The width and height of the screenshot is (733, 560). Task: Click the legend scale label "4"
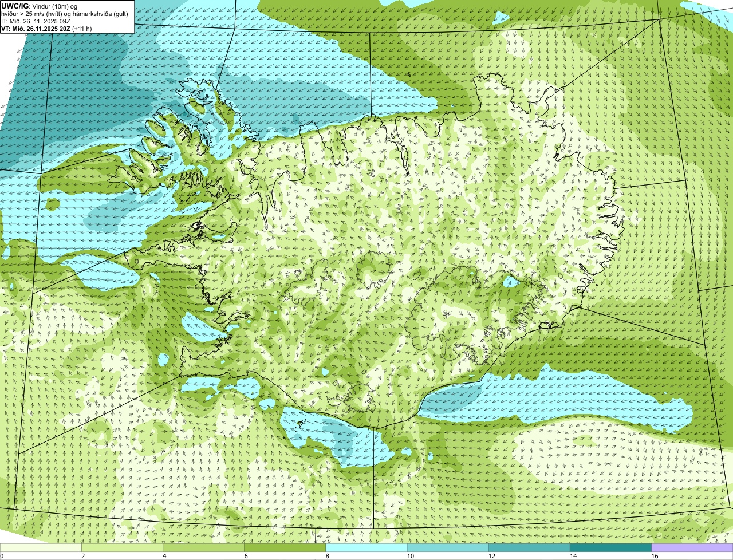(x=164, y=556)
